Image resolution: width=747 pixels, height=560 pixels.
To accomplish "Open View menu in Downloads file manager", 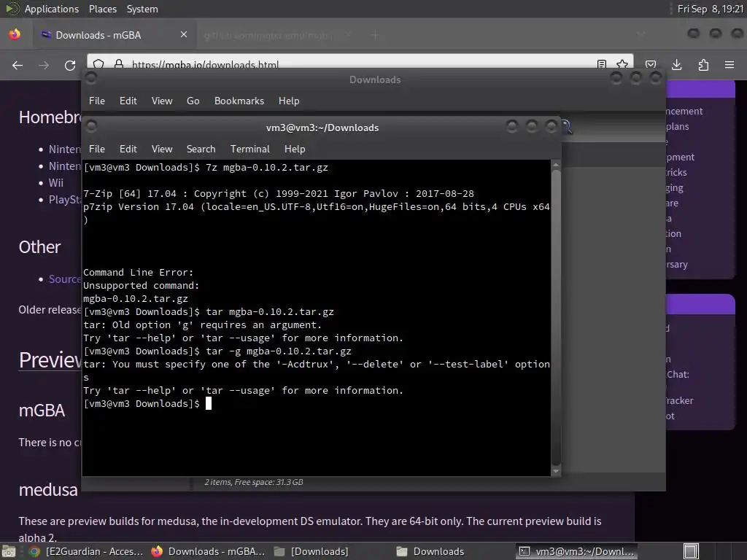I will pyautogui.click(x=162, y=101).
